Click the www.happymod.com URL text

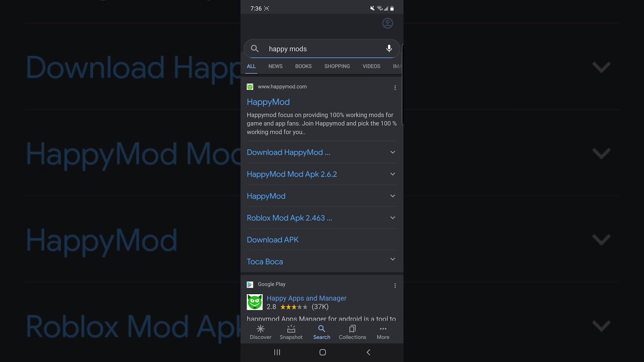click(282, 87)
